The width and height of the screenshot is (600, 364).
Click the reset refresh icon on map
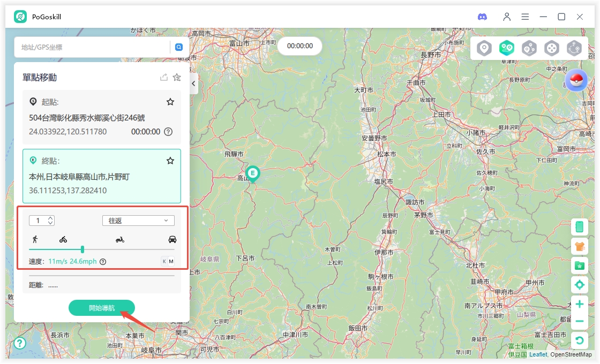click(x=579, y=340)
